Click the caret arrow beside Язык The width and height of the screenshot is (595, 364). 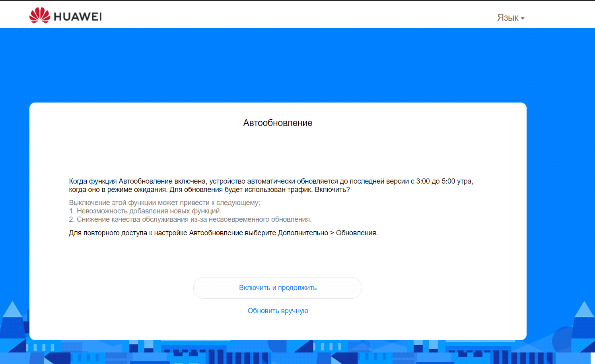coord(523,18)
